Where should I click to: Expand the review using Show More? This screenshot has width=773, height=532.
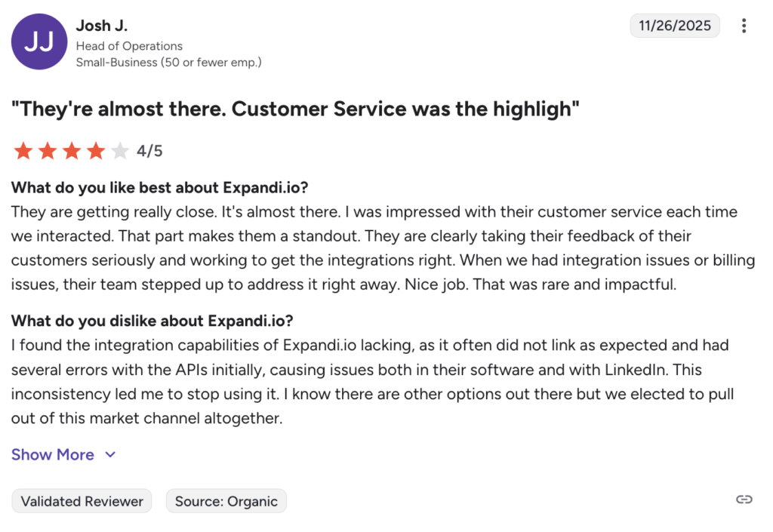click(52, 454)
